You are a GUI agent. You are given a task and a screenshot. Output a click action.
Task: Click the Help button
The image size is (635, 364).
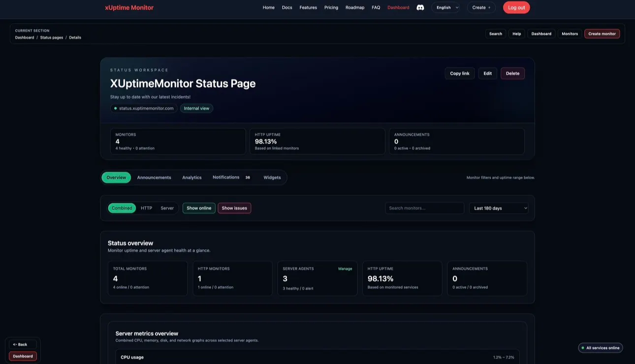(516, 34)
